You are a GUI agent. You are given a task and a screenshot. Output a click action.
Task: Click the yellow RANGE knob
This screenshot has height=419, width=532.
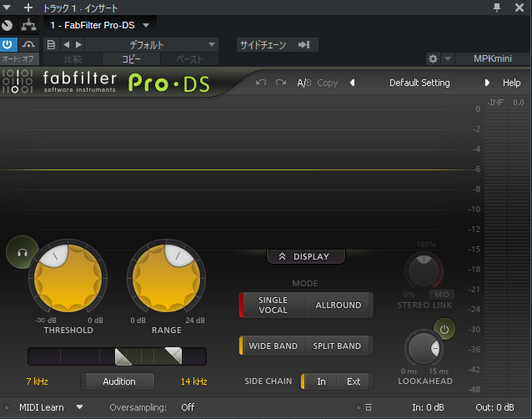click(x=166, y=278)
